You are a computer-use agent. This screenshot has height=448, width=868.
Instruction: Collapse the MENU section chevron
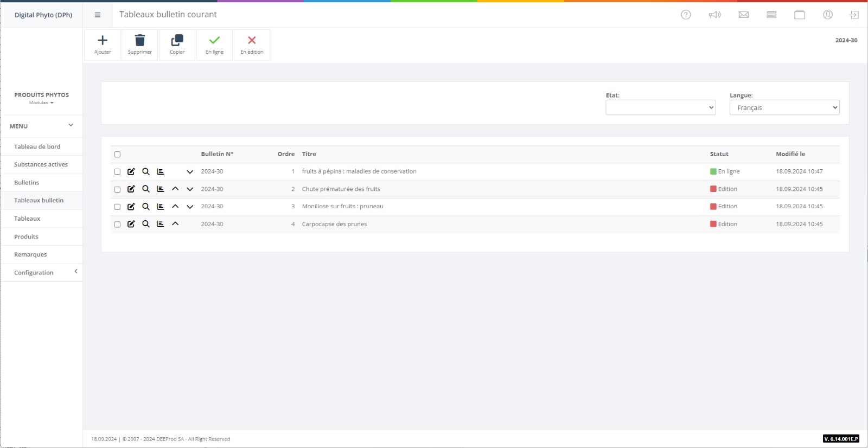[71, 125]
